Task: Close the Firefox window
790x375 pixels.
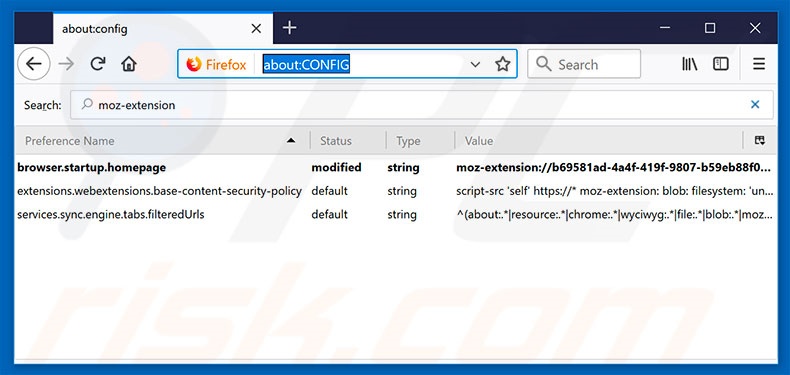Action: coord(755,28)
